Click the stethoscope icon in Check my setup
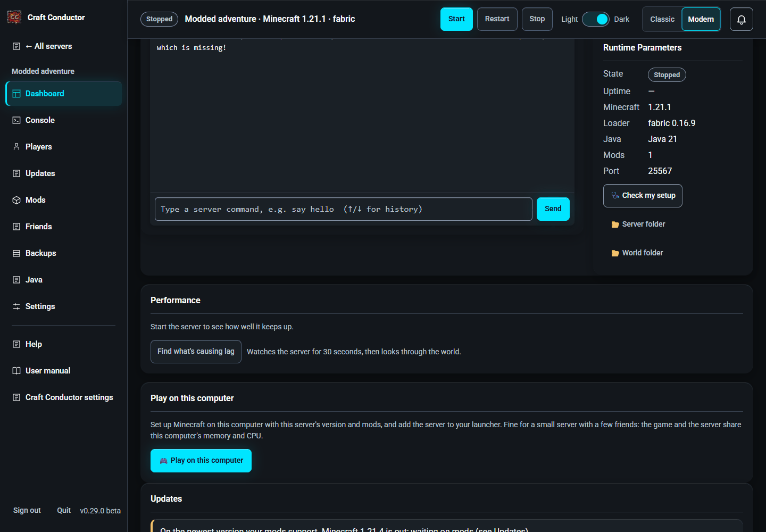Screen dimensions: 766x532 coord(615,196)
